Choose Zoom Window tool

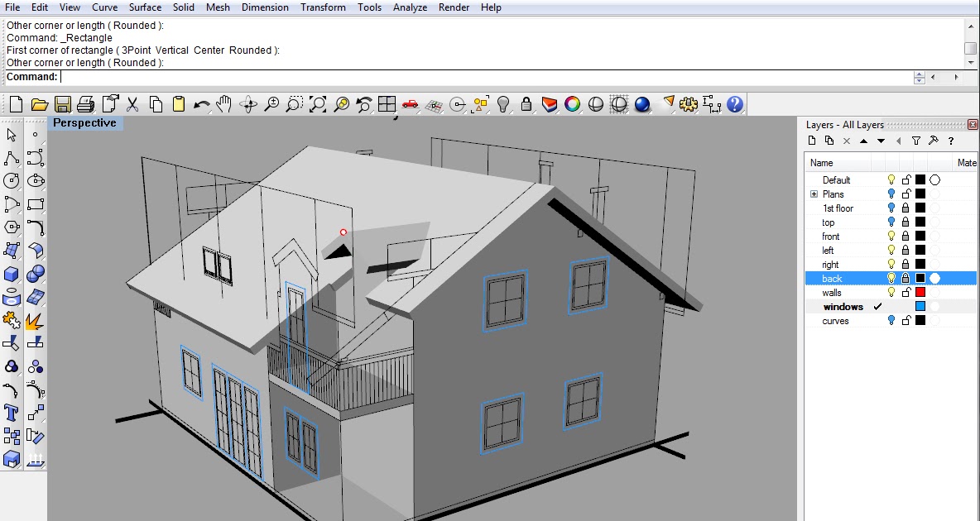(x=294, y=103)
